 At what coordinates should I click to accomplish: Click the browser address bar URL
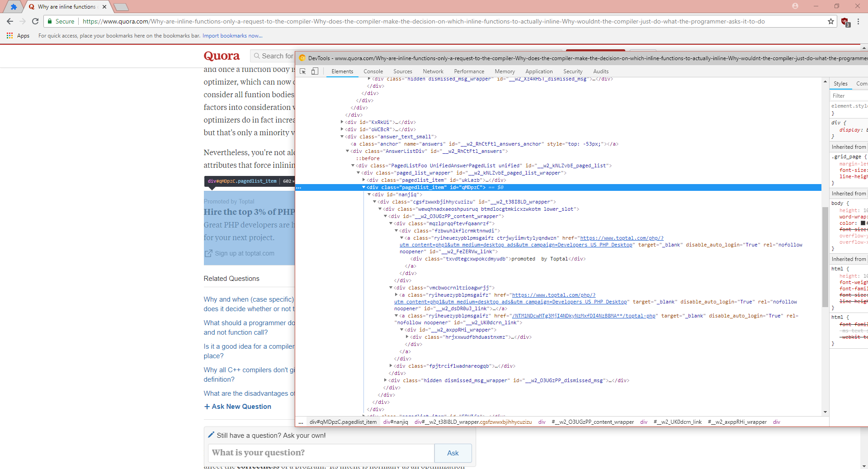[424, 21]
